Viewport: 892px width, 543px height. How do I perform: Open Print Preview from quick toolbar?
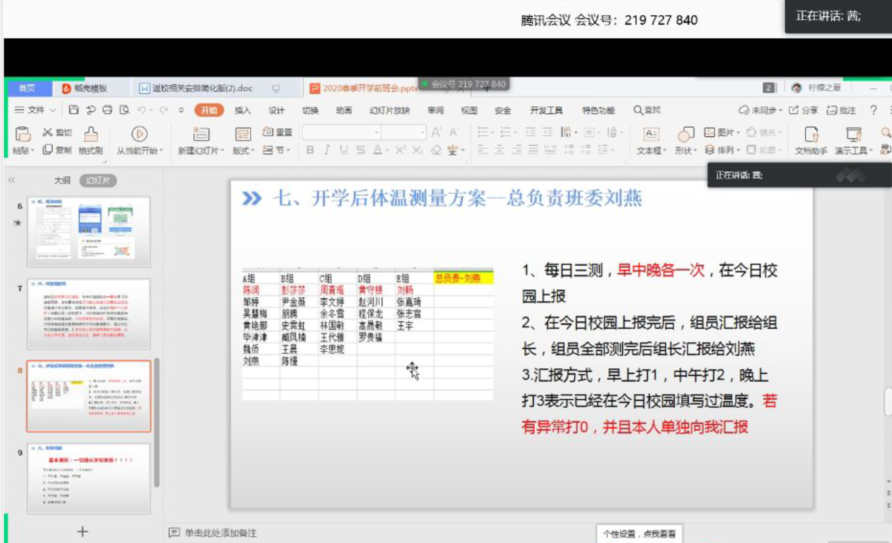(x=124, y=110)
